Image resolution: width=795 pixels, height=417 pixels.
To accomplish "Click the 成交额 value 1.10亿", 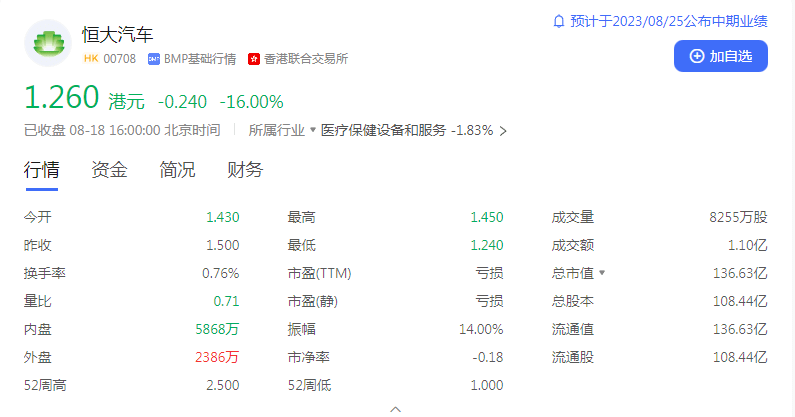I will click(747, 245).
